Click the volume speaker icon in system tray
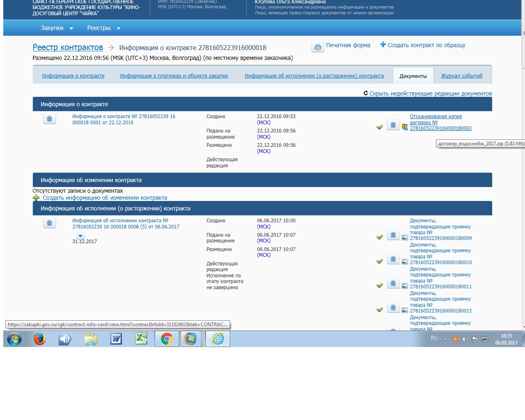The height and width of the screenshot is (420, 525). point(465,339)
